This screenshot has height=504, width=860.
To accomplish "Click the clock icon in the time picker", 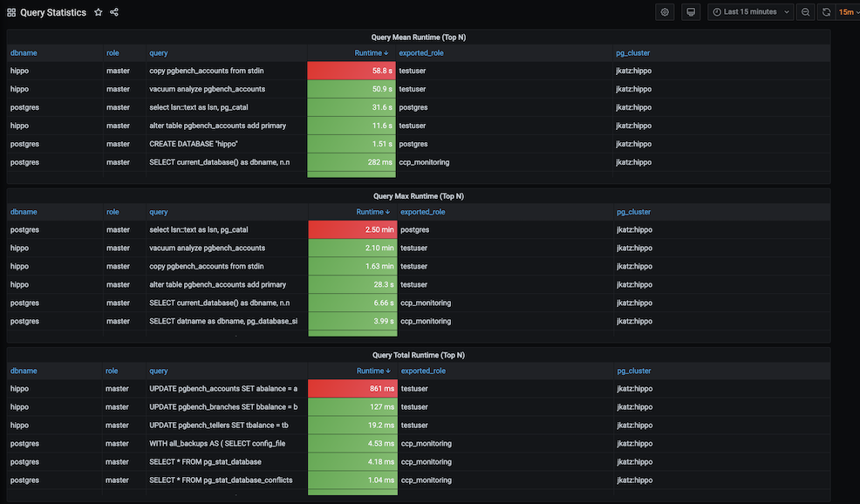I will pyautogui.click(x=717, y=11).
